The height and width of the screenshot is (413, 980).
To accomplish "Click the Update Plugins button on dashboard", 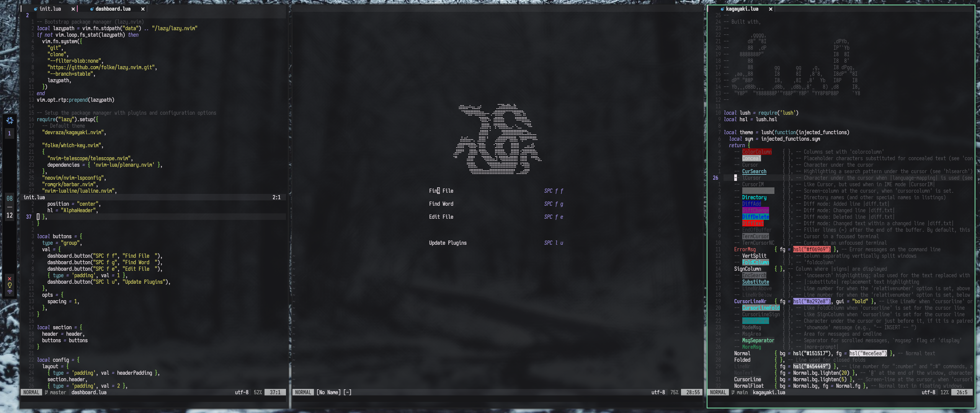I will [x=448, y=243].
